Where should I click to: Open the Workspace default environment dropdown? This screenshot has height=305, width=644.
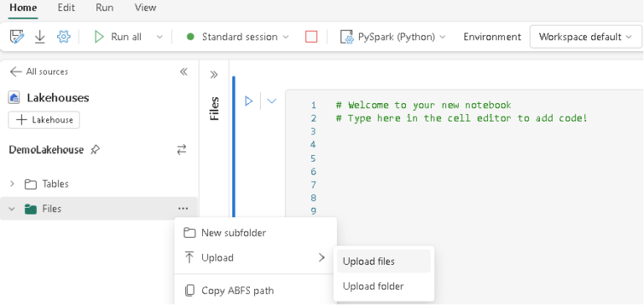585,37
